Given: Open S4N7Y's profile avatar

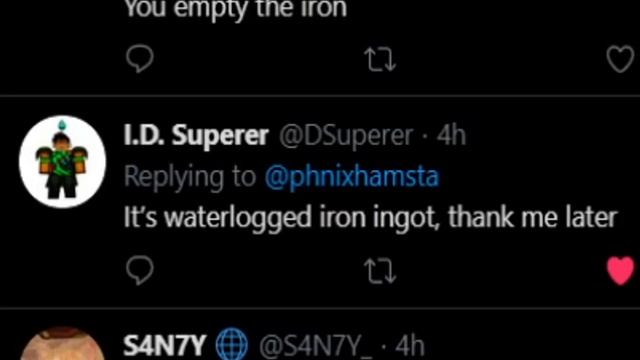Looking at the screenshot, I should click(x=62, y=343).
